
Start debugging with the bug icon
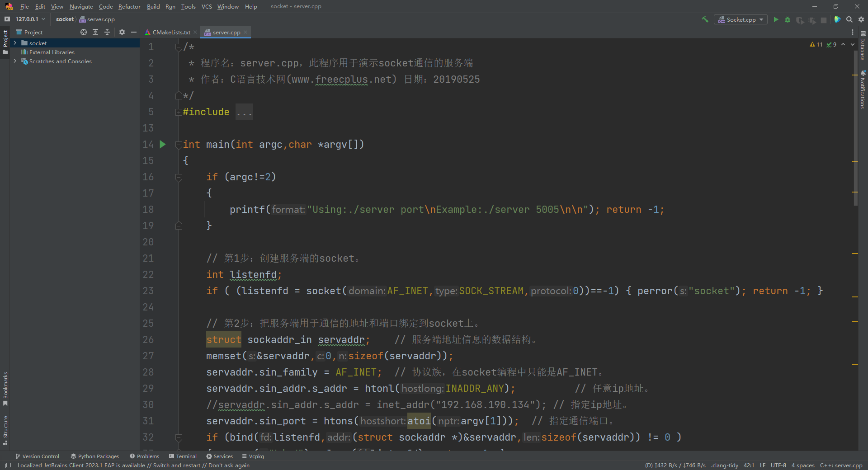[788, 19]
